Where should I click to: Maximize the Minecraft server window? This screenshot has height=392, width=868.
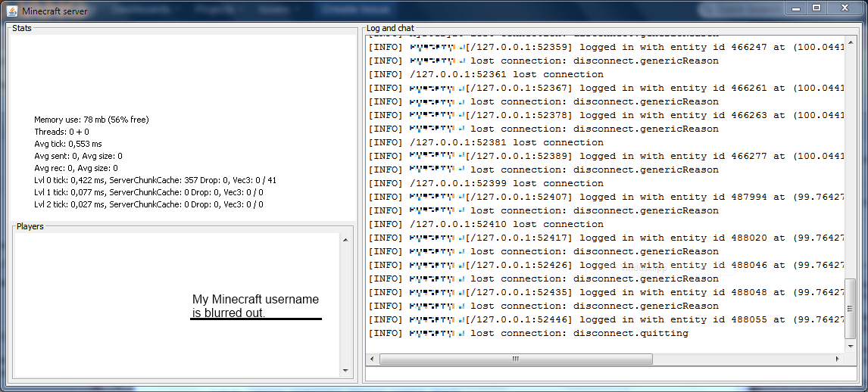817,8
